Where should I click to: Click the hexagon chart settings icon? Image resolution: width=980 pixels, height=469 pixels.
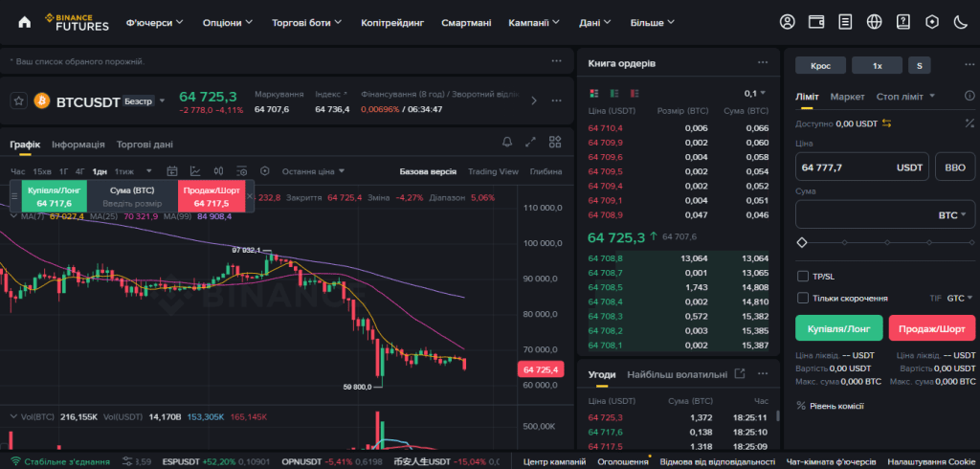[x=265, y=171]
